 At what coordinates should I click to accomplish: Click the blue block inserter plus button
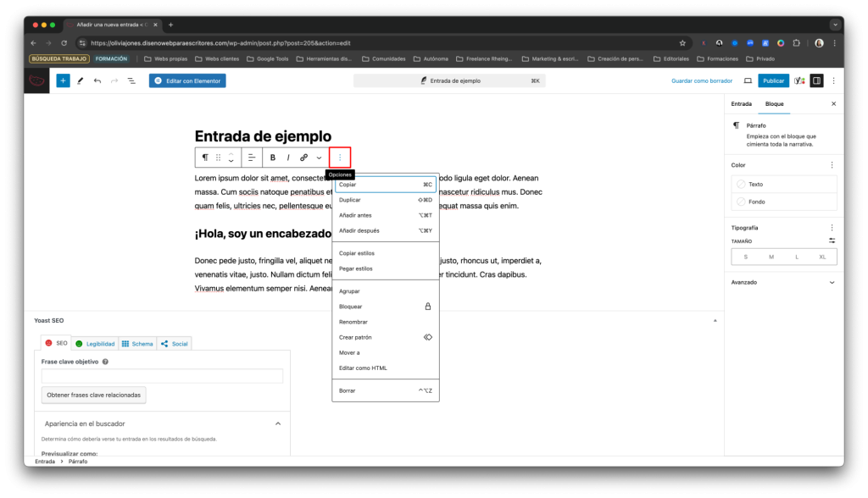click(63, 80)
